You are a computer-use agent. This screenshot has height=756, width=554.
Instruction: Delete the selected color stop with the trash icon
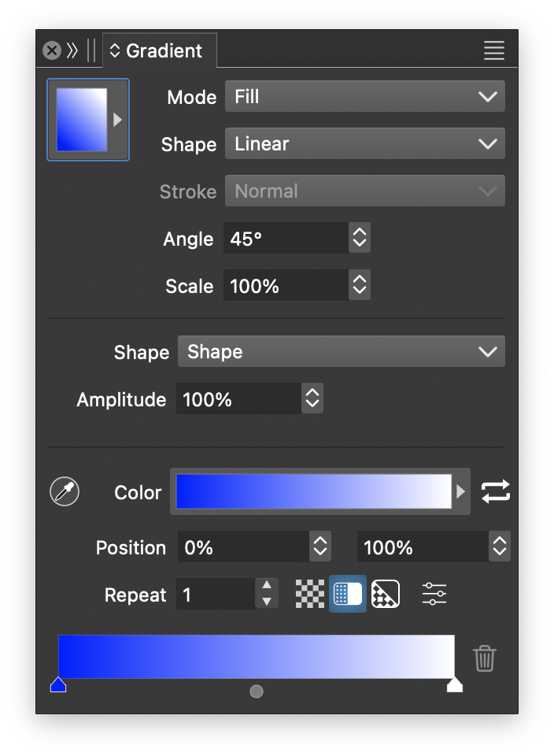point(485,658)
